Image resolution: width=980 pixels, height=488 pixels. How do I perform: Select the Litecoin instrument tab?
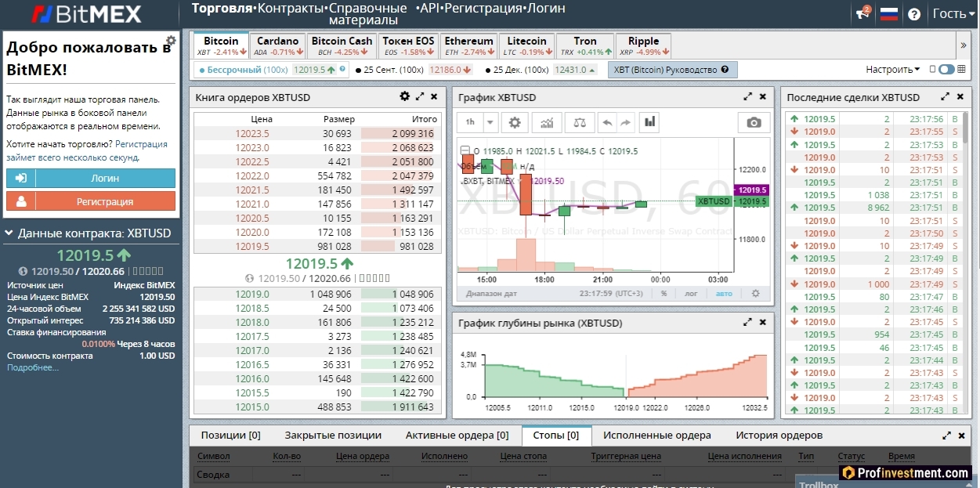click(x=527, y=46)
